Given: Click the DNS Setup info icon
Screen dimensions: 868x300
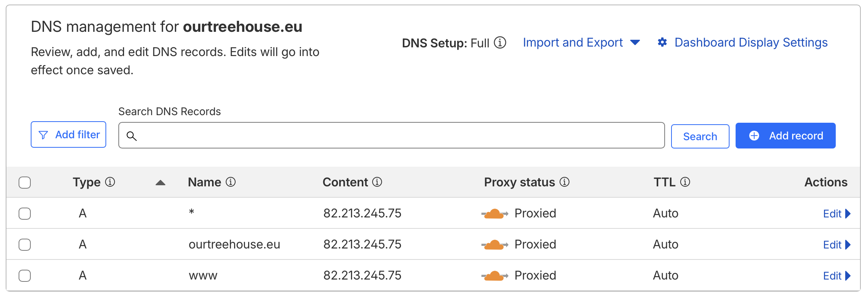Looking at the screenshot, I should (500, 43).
